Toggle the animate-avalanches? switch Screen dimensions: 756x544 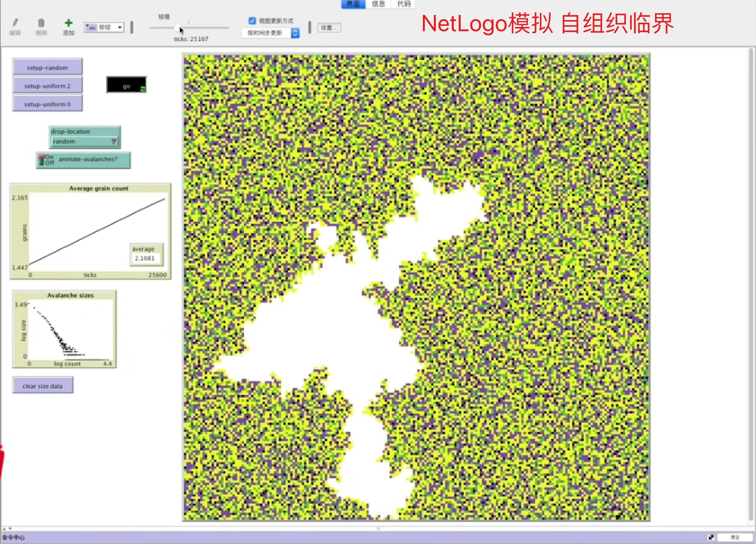click(x=42, y=160)
